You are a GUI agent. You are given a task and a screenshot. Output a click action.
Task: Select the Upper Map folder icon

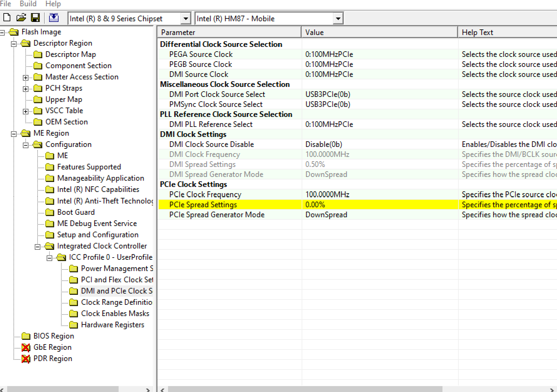click(38, 100)
